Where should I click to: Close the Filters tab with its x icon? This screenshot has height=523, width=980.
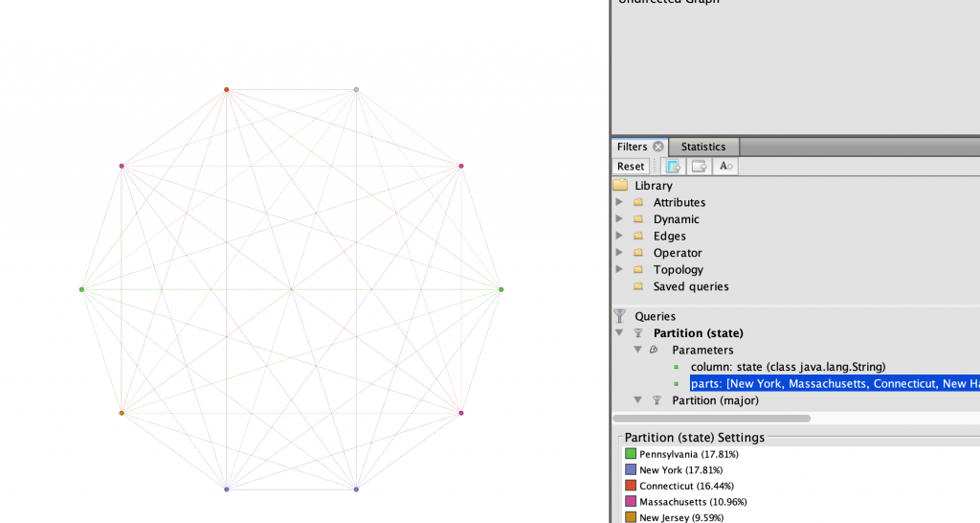click(658, 147)
